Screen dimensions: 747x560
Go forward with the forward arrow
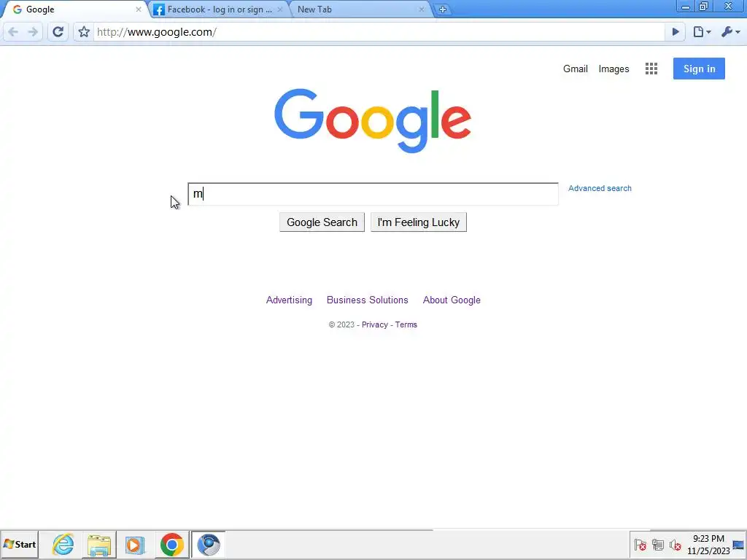coord(33,32)
